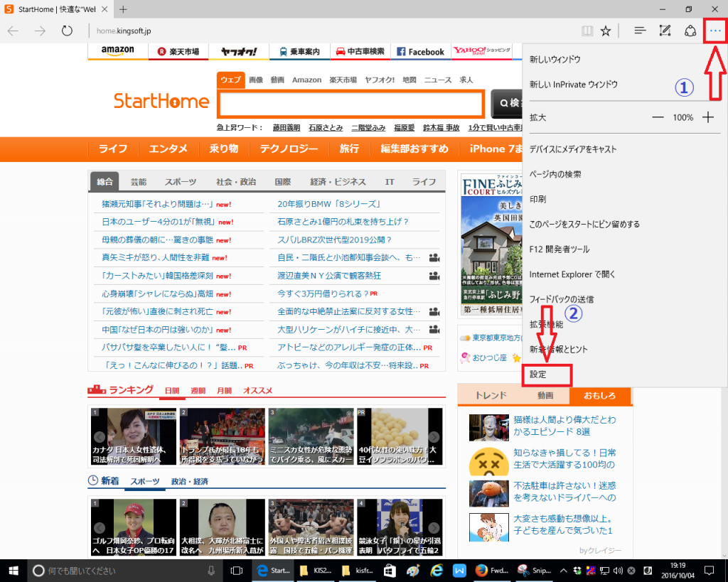
Task: Open the 編集部おすすめ navigation category
Action: (x=414, y=149)
